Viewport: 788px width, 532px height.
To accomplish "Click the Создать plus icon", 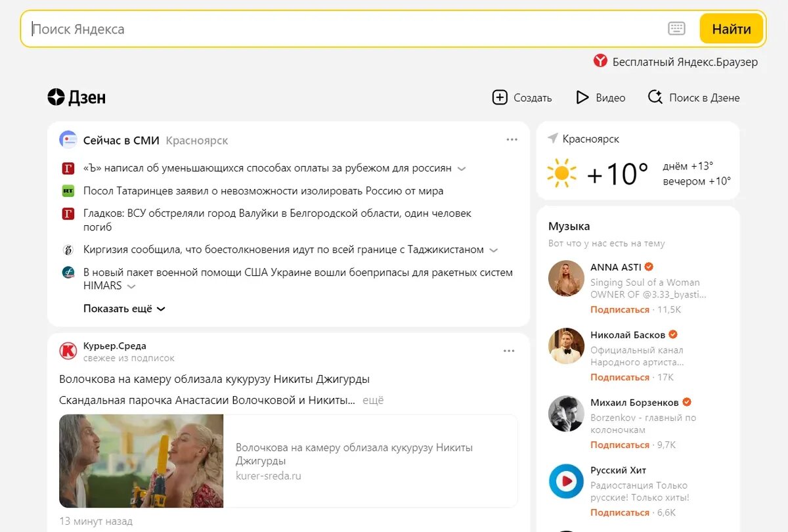I will point(500,97).
